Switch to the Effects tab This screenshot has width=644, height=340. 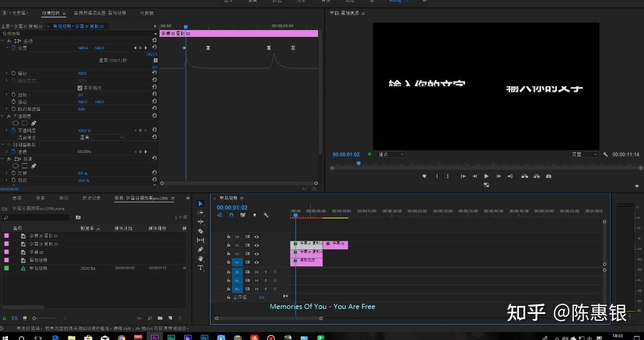[x=40, y=198]
